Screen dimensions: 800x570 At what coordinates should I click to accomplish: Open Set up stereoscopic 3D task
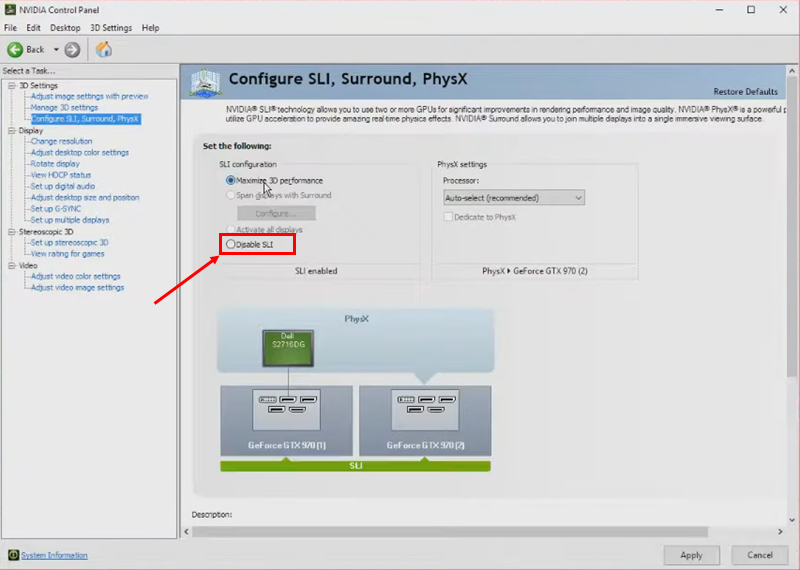click(x=69, y=243)
